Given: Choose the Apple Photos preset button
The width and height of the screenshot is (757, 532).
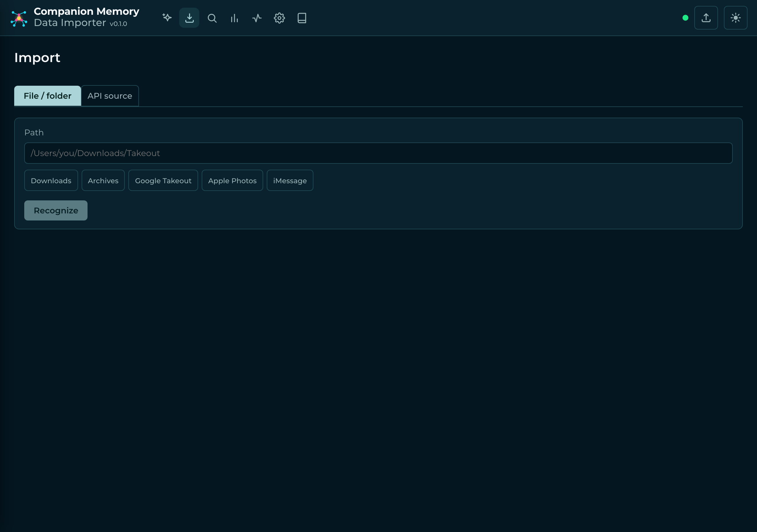Looking at the screenshot, I should pyautogui.click(x=232, y=181).
